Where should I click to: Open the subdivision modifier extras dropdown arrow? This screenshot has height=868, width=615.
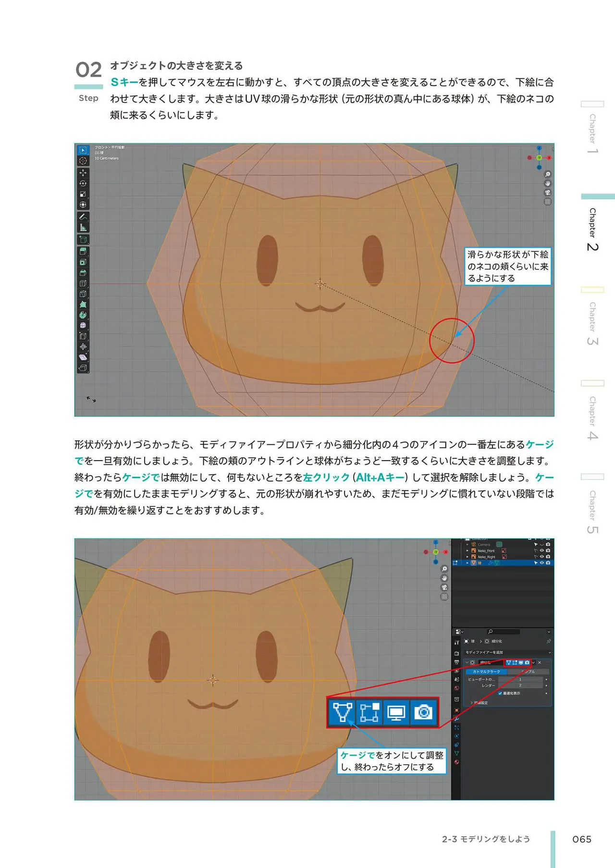[x=533, y=662]
